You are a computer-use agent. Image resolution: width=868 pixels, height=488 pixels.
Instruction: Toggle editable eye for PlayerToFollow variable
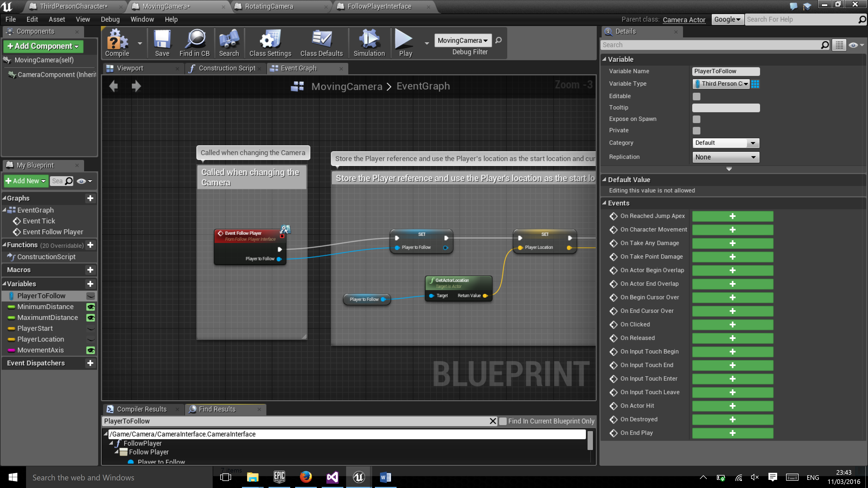pos(91,296)
